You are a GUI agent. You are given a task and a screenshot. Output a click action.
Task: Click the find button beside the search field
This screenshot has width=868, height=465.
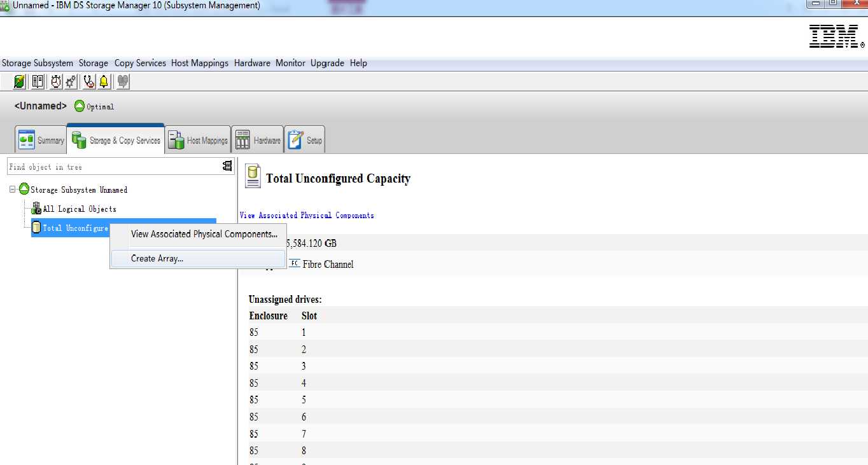227,166
